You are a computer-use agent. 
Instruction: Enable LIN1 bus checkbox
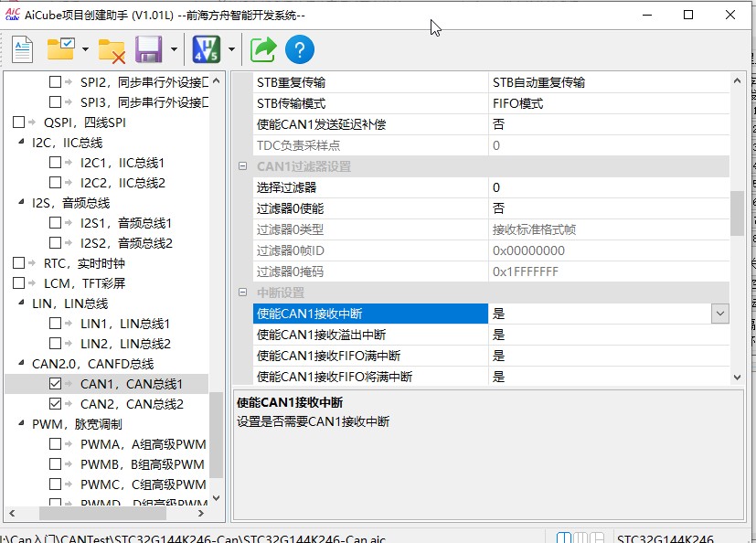click(x=55, y=324)
